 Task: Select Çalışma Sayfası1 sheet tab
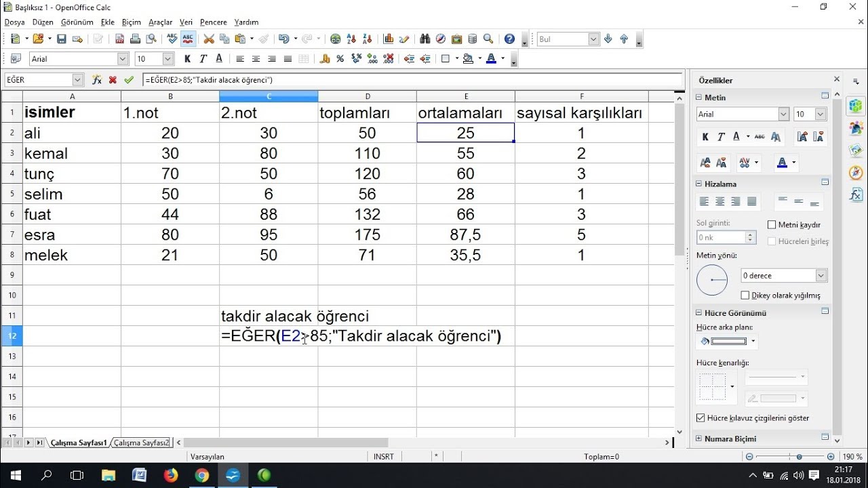(x=79, y=443)
